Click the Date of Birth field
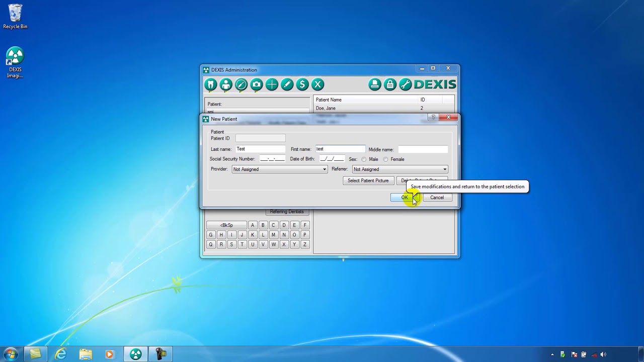Screen dimensions: 644x362 pyautogui.click(x=332, y=159)
